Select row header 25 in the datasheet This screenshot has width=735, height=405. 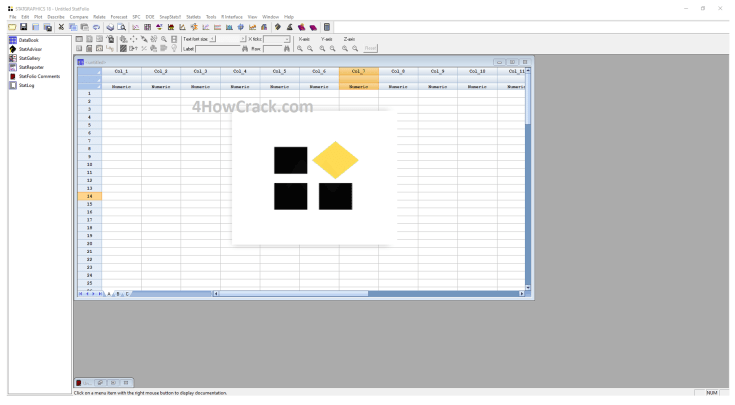coord(90,283)
